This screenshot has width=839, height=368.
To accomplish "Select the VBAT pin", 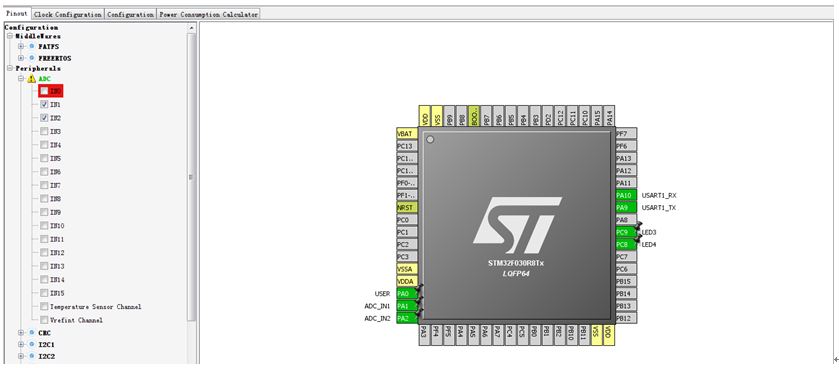I will click(x=407, y=134).
